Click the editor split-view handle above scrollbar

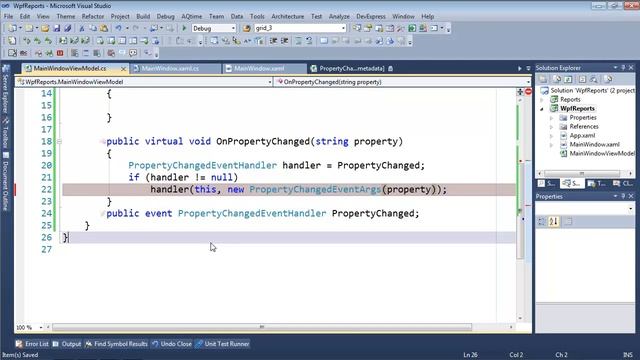(x=520, y=92)
